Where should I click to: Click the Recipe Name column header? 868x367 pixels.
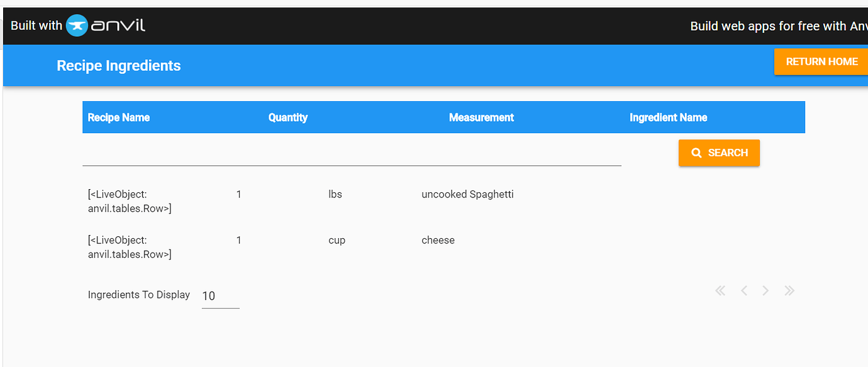119,118
